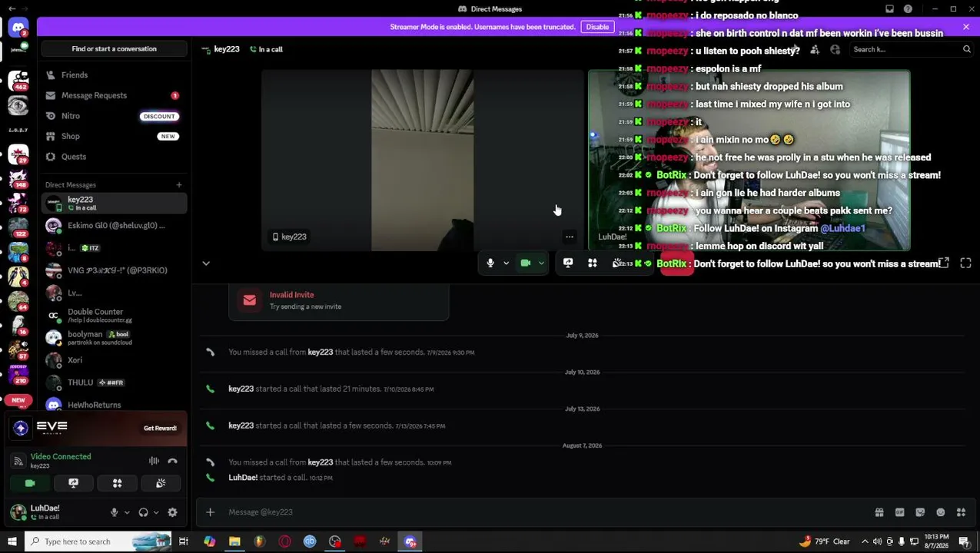
Task: Dismiss the Streamer Mode banner
Action: click(965, 27)
